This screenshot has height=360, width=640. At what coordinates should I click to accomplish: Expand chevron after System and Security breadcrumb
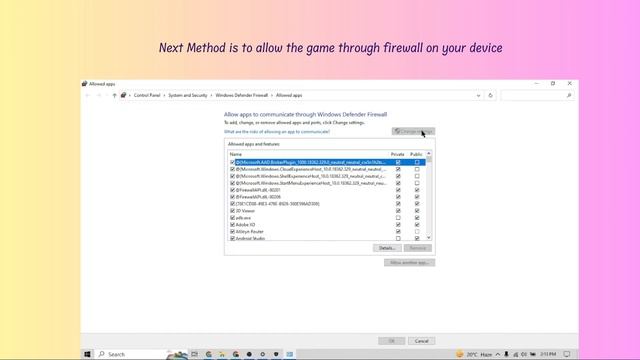click(x=211, y=96)
